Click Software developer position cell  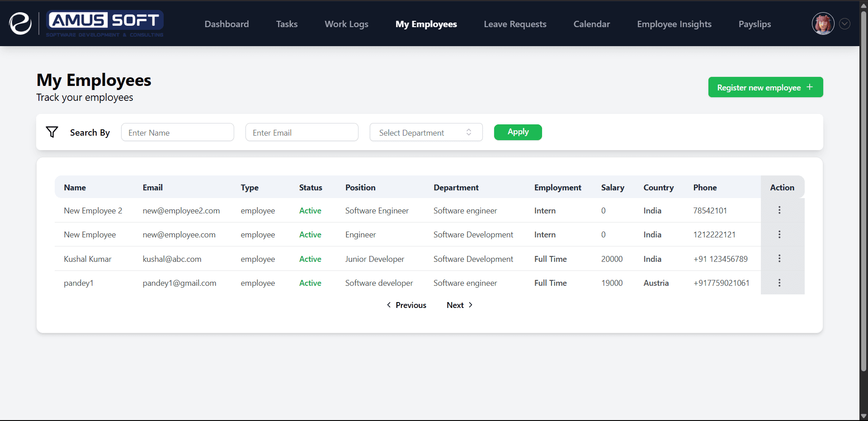pyautogui.click(x=379, y=283)
